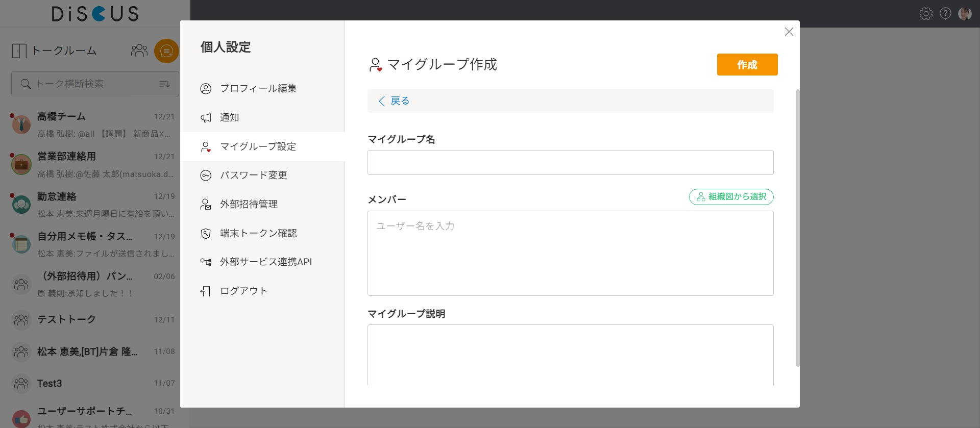Screen dimensions: 980x428
Task: Open the settings gear icon in top bar
Action: click(x=926, y=14)
